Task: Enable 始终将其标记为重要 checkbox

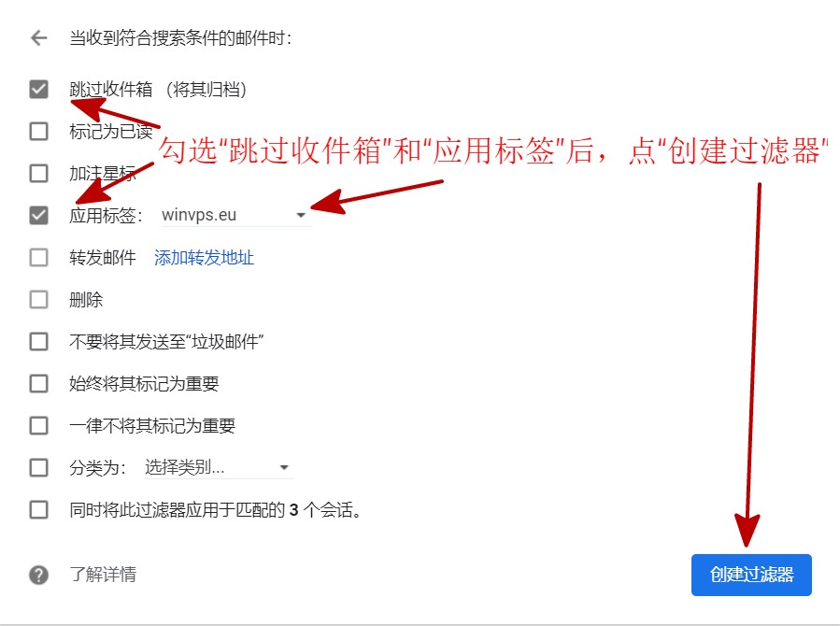Action: [x=38, y=383]
